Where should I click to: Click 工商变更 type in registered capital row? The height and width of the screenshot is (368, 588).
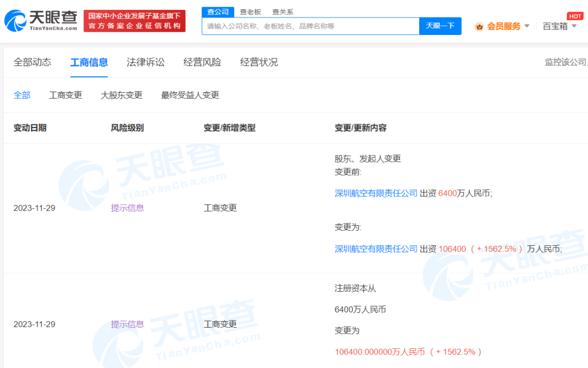pyautogui.click(x=220, y=324)
